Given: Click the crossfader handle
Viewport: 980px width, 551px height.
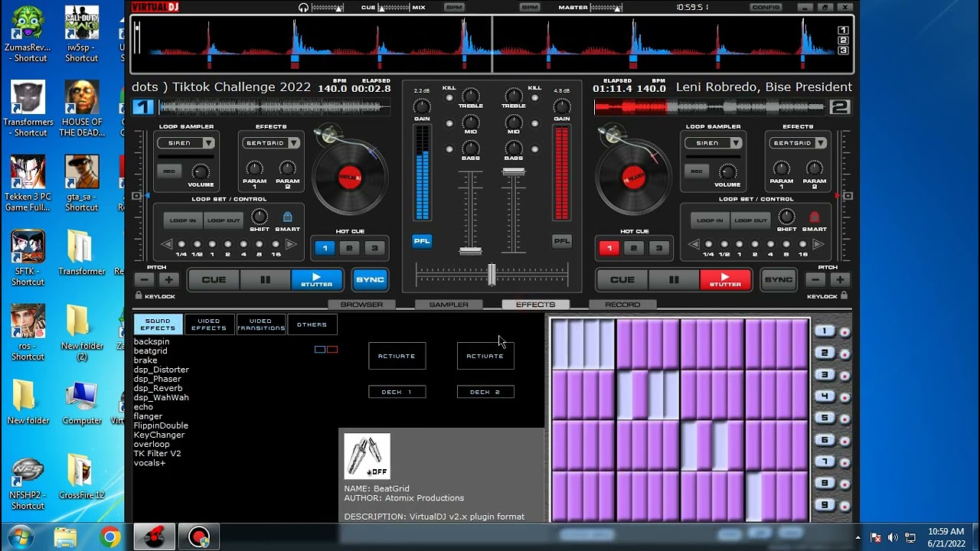Looking at the screenshot, I should [492, 274].
